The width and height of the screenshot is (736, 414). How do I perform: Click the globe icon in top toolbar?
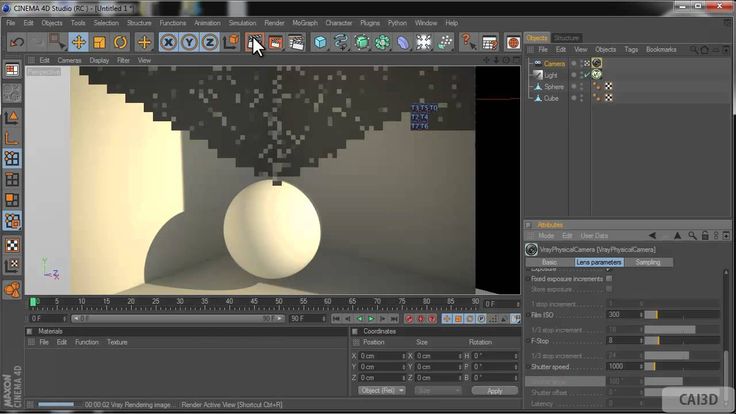pyautogui.click(x=513, y=42)
